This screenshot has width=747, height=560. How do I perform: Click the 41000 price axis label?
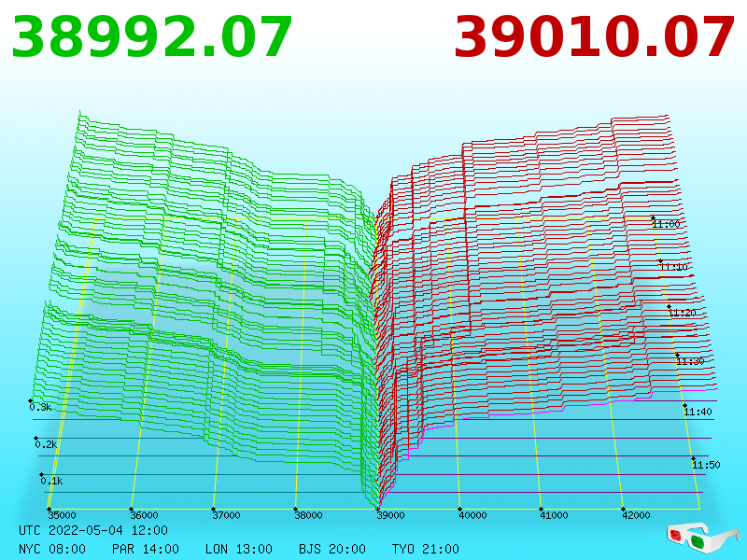(554, 515)
